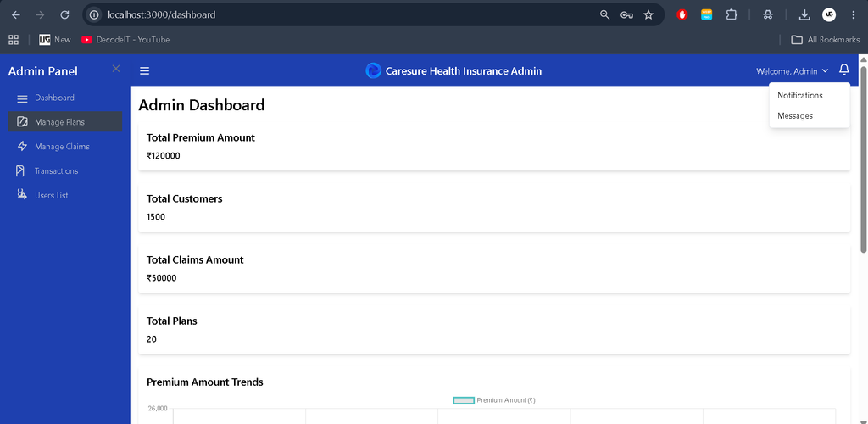868x424 pixels.
Task: Click the Manage Plans edit icon
Action: [x=22, y=122]
